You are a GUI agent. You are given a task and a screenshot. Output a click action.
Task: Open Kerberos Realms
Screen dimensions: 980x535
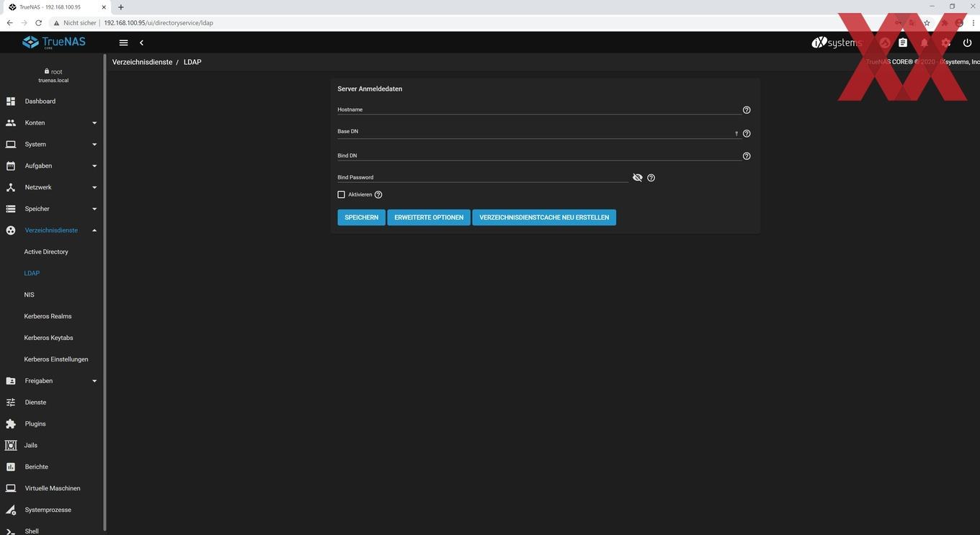click(x=48, y=317)
